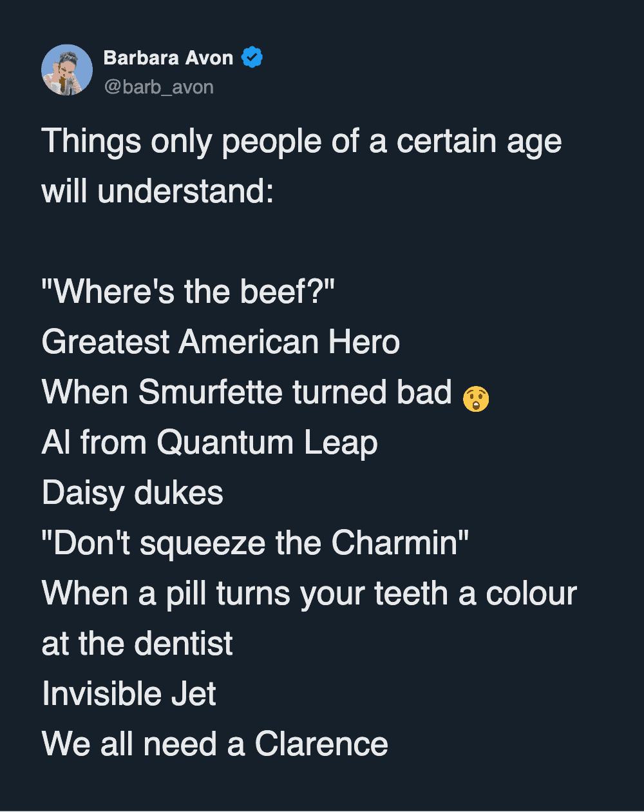
Task: Click the "will understand:" text line
Action: pyautogui.click(x=158, y=191)
